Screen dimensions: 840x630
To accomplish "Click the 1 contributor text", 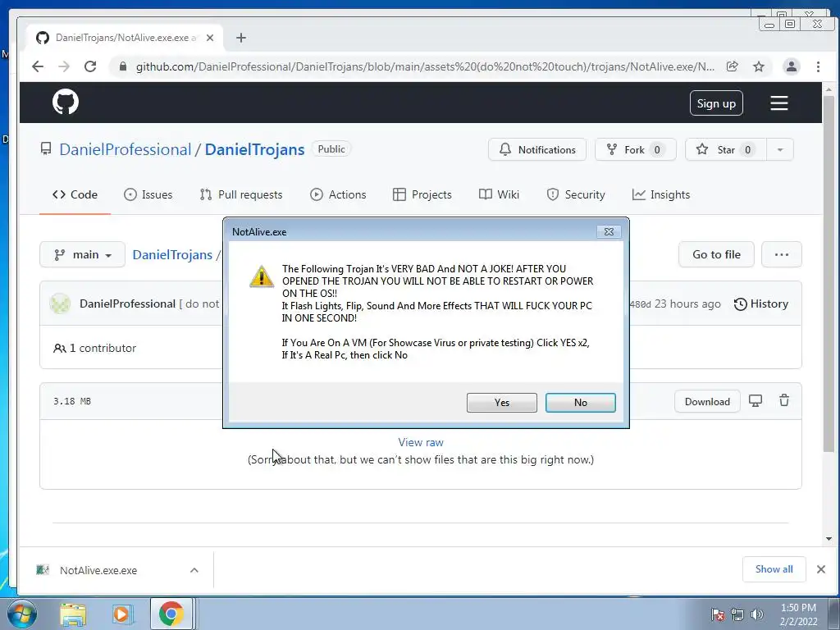I will [95, 348].
